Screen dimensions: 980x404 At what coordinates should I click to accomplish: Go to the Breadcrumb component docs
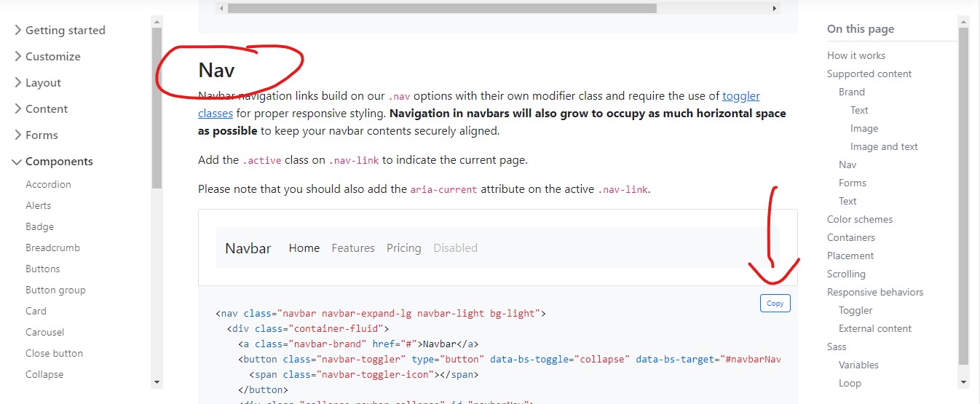52,247
